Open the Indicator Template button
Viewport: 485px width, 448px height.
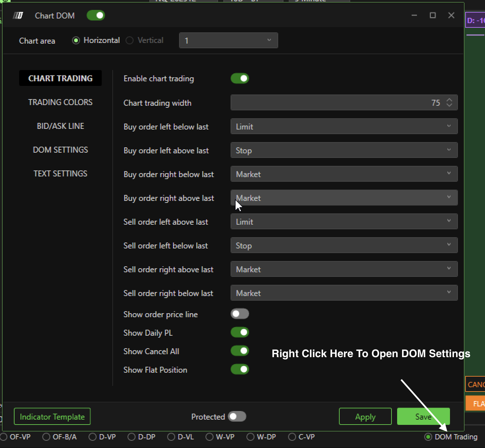coord(52,417)
